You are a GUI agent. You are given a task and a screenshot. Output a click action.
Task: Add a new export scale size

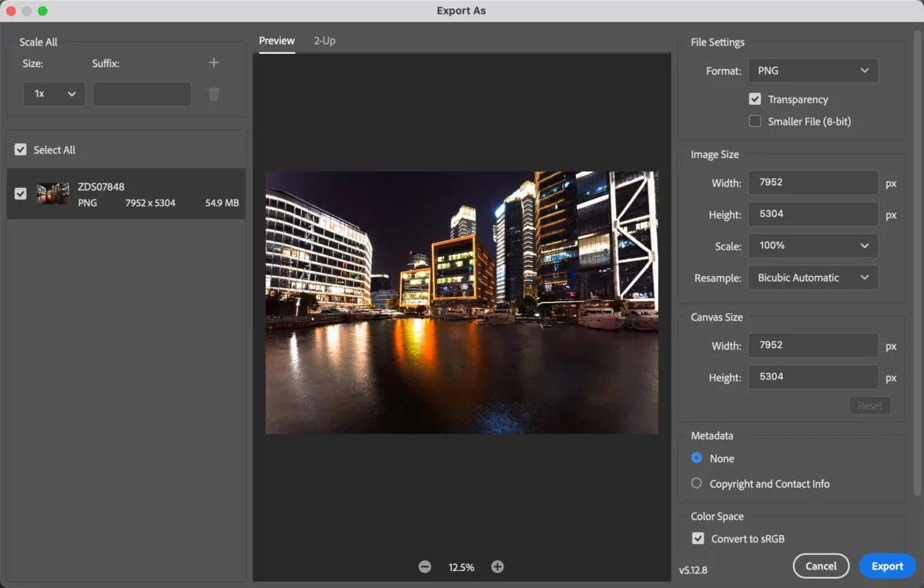pyautogui.click(x=213, y=62)
